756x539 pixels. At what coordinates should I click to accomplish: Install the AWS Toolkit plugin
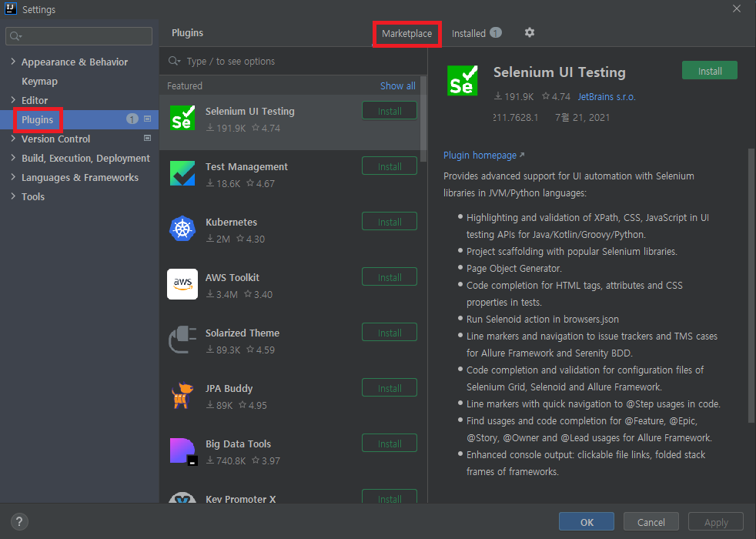[x=390, y=277]
